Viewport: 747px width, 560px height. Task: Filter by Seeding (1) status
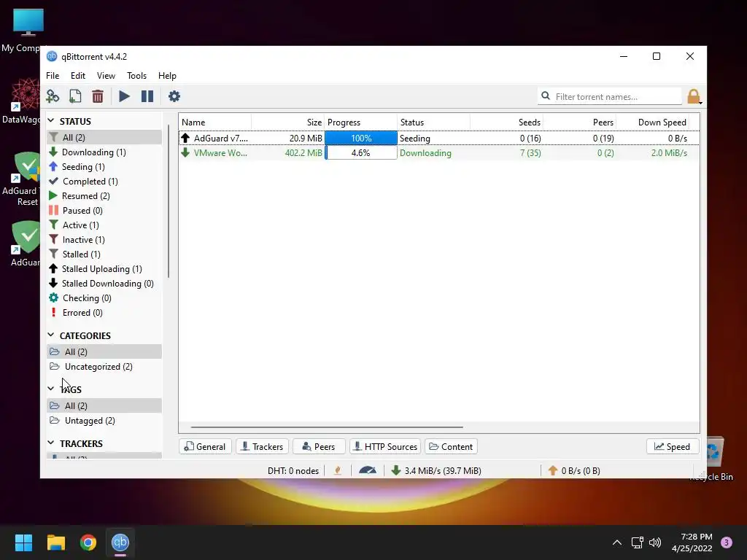[83, 167]
